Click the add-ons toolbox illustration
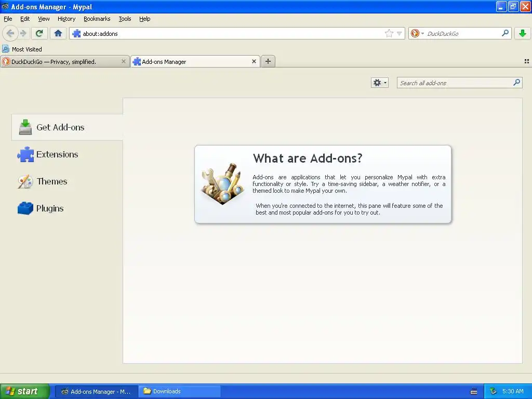 (x=223, y=183)
